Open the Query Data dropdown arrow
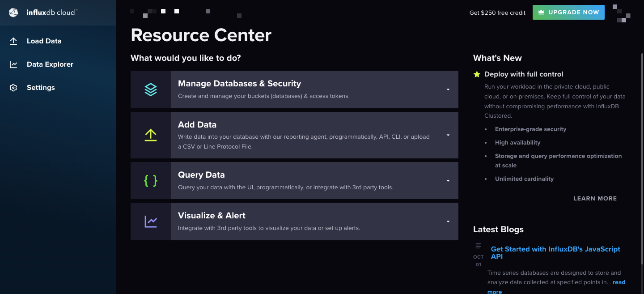This screenshot has height=294, width=644. (448, 180)
